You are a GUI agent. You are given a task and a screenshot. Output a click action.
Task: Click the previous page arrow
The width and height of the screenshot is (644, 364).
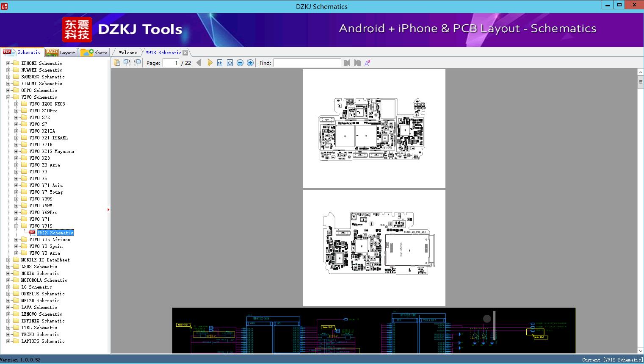199,63
